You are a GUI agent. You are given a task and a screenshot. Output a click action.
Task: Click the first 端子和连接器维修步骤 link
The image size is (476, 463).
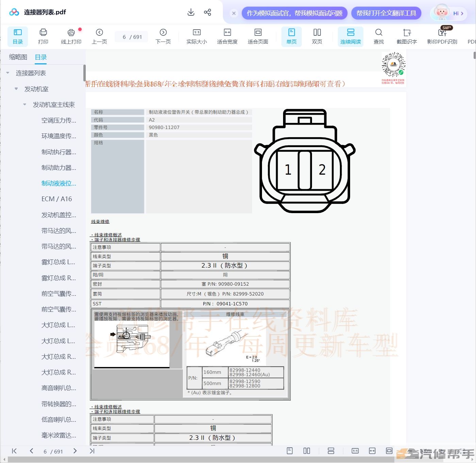point(117,239)
